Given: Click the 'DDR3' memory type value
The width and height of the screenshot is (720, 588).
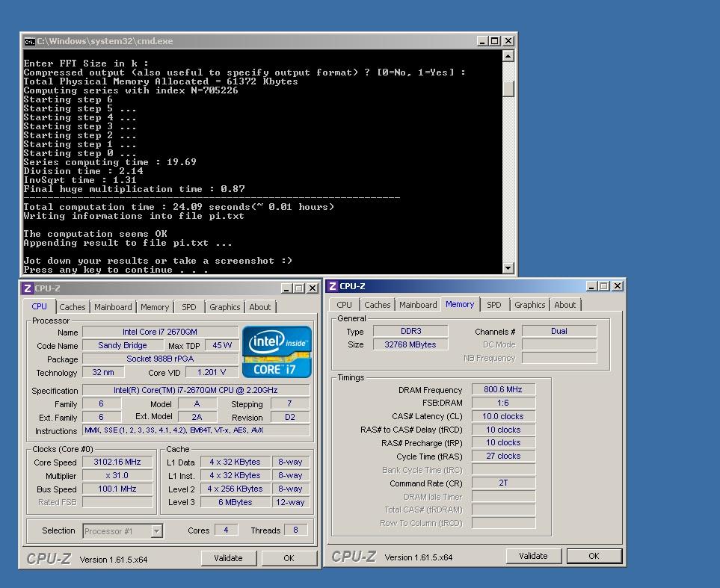Looking at the screenshot, I should (410, 331).
